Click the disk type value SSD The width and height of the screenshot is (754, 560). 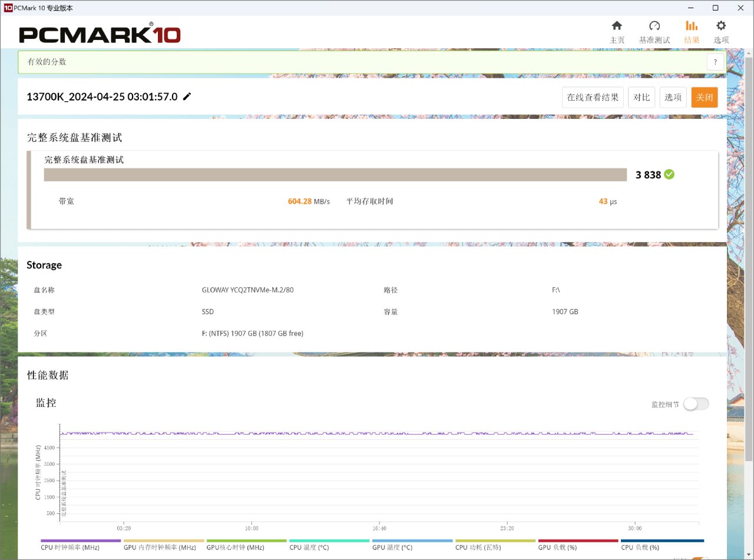pos(208,312)
